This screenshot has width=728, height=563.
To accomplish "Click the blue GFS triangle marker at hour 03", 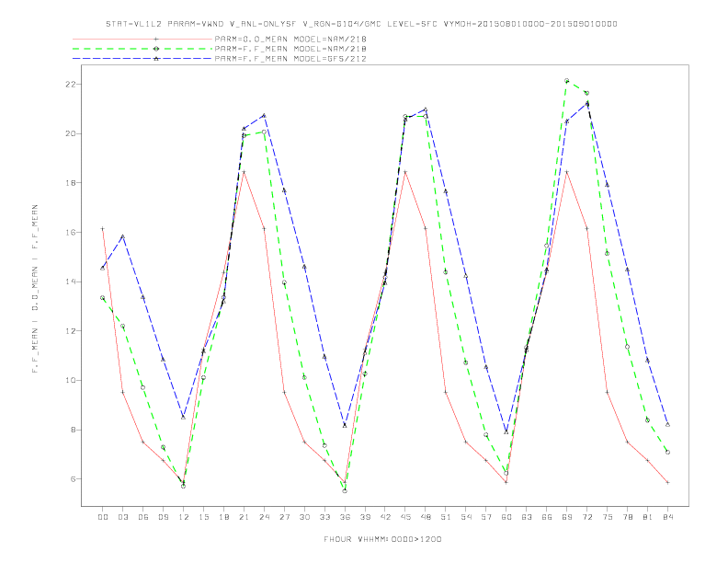I will [x=122, y=237].
